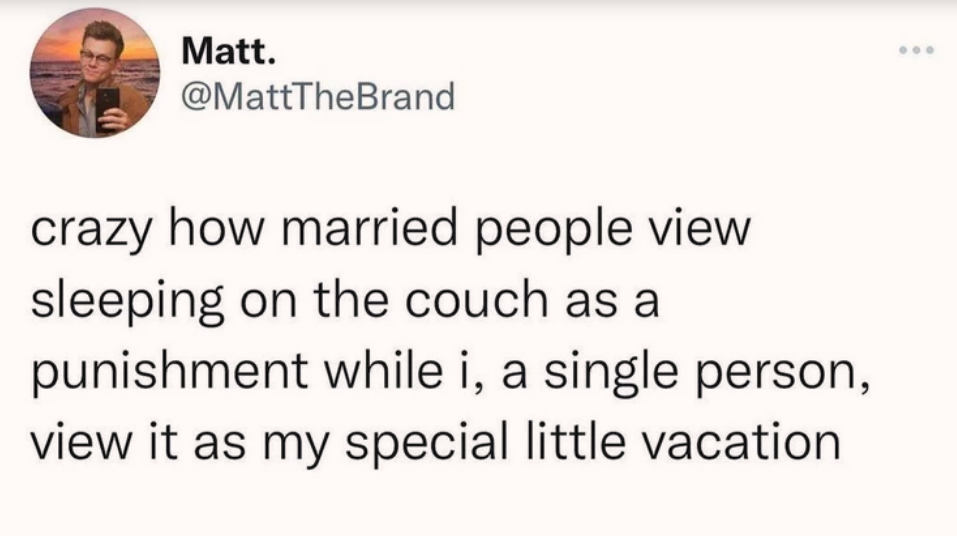Visit the @MattTheBrand handle link
This screenshot has height=536, width=957.
[319, 97]
